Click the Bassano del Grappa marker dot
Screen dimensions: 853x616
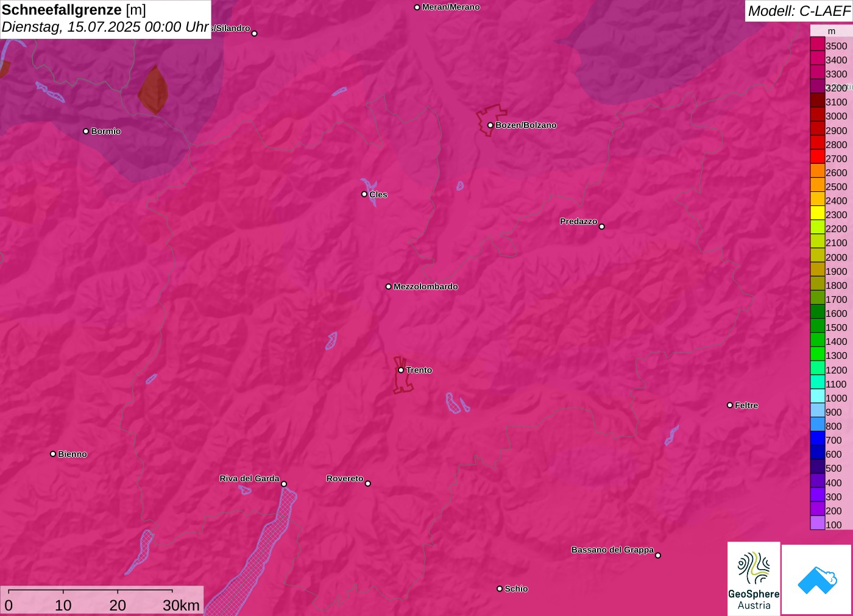point(658,555)
